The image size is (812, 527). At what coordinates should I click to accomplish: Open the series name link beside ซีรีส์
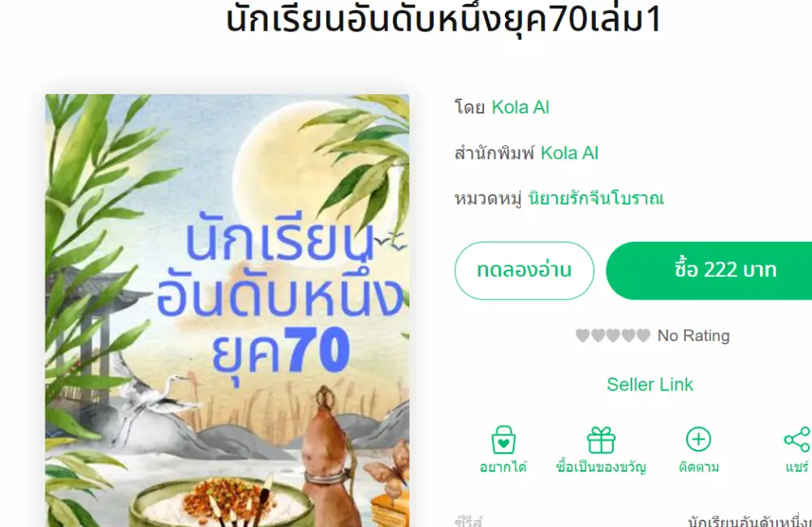point(749,522)
